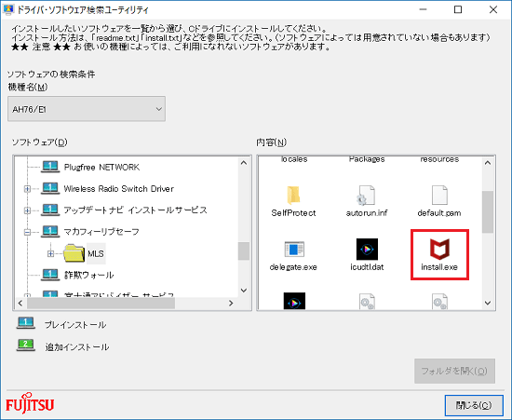The image size is (512, 420).
Task: Select Wireless Radio Switch Driver entry
Action: pyautogui.click(x=118, y=189)
